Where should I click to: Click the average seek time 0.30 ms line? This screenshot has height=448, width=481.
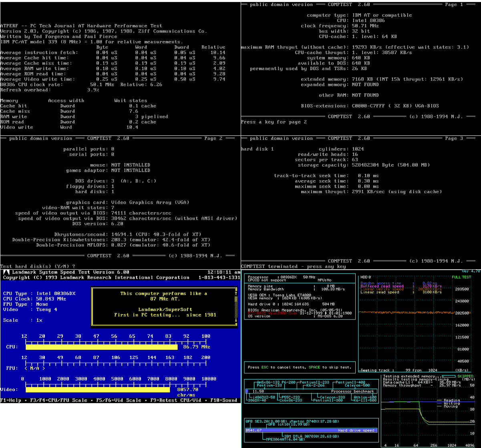click(x=337, y=181)
